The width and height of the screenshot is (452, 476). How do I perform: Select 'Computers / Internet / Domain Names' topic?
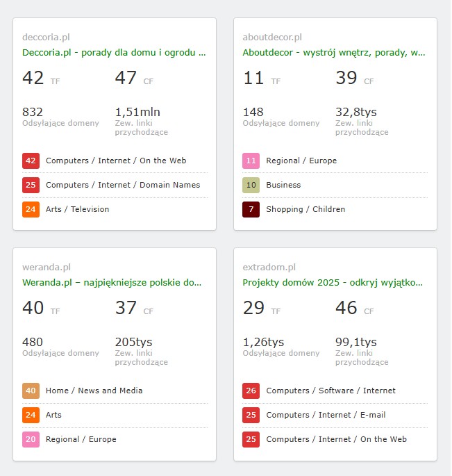(123, 185)
